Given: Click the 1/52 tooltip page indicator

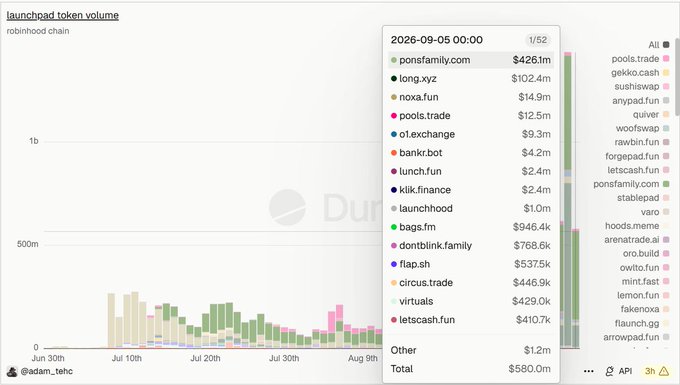Looking at the screenshot, I should [538, 40].
